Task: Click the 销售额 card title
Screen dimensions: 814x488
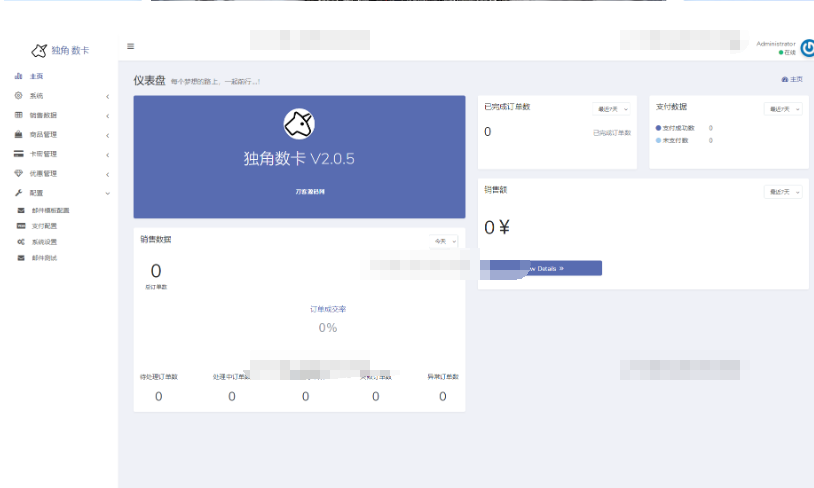Action: coord(496,189)
